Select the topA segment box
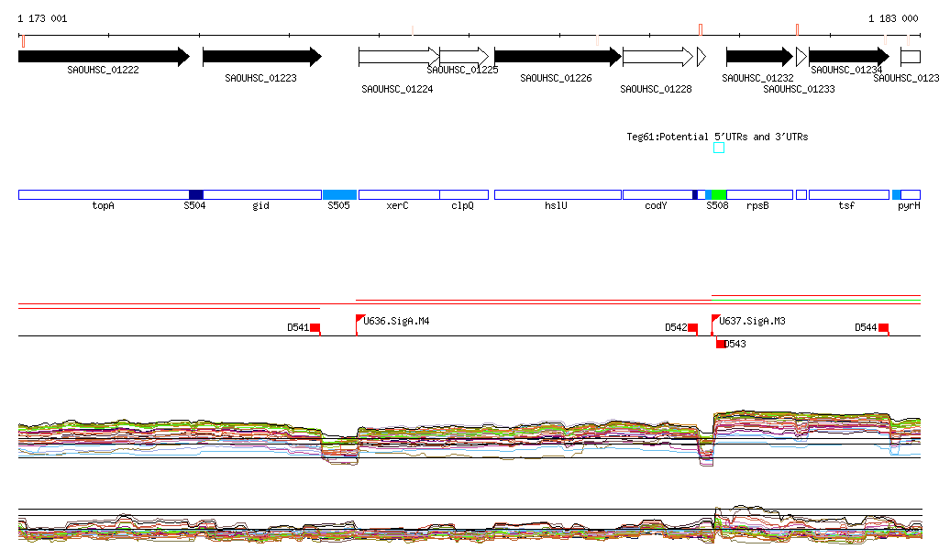This screenshot has height=560, width=939. pyautogui.click(x=104, y=194)
